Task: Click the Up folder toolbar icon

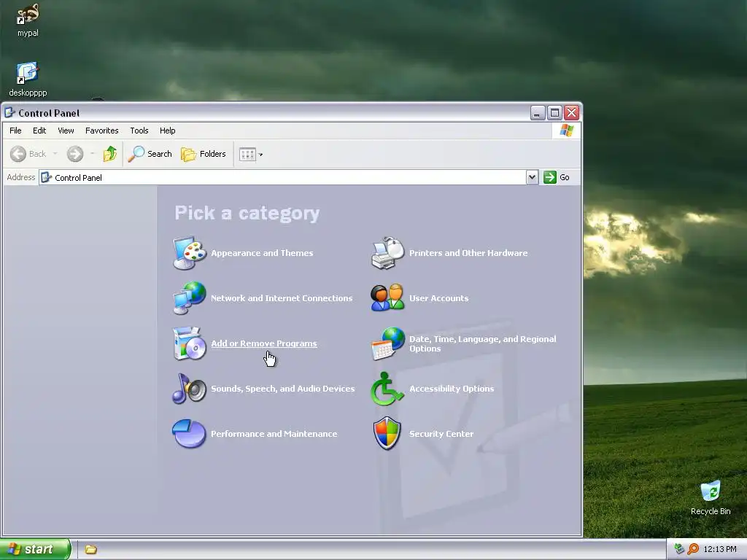Action: (110, 154)
